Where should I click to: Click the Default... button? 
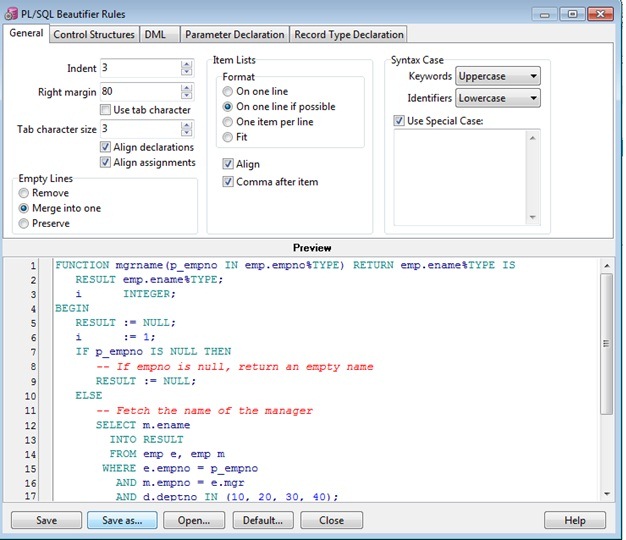click(x=264, y=520)
